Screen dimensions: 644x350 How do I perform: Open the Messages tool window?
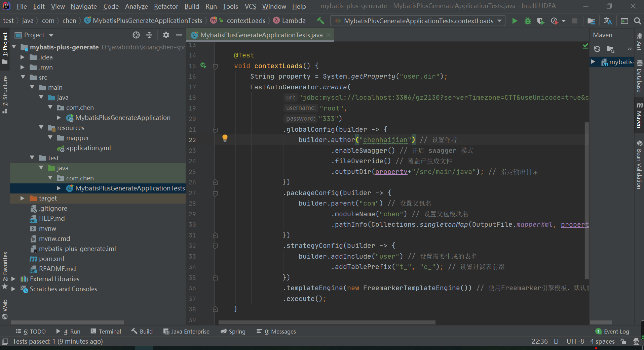click(276, 332)
